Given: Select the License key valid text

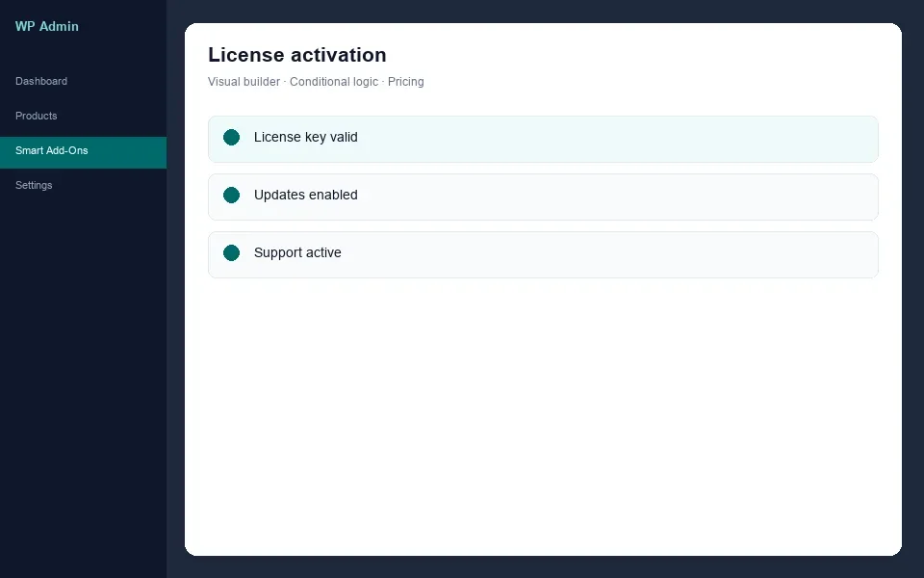Looking at the screenshot, I should pos(306,138).
